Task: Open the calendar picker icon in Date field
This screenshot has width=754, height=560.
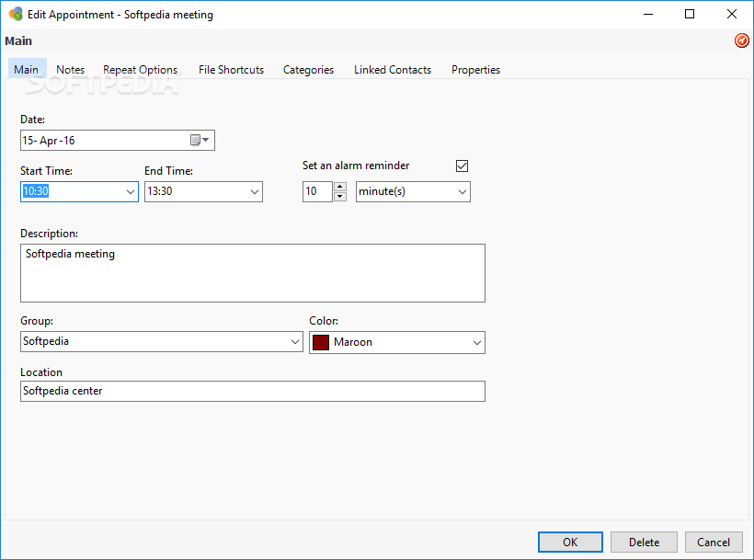Action: pos(200,140)
